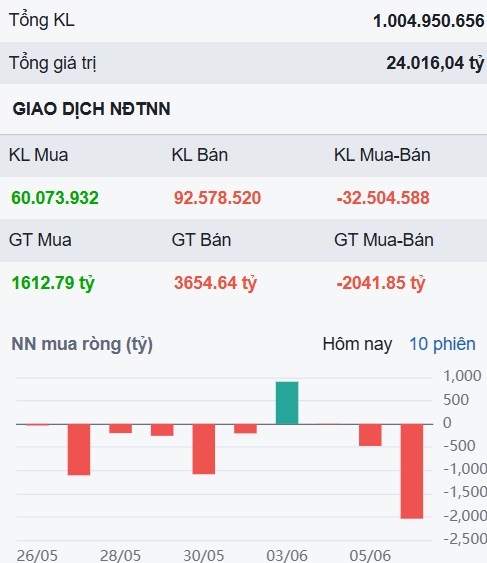Select the buy volume 60.073.932
The height and width of the screenshot is (563, 487).
[x=55, y=198]
